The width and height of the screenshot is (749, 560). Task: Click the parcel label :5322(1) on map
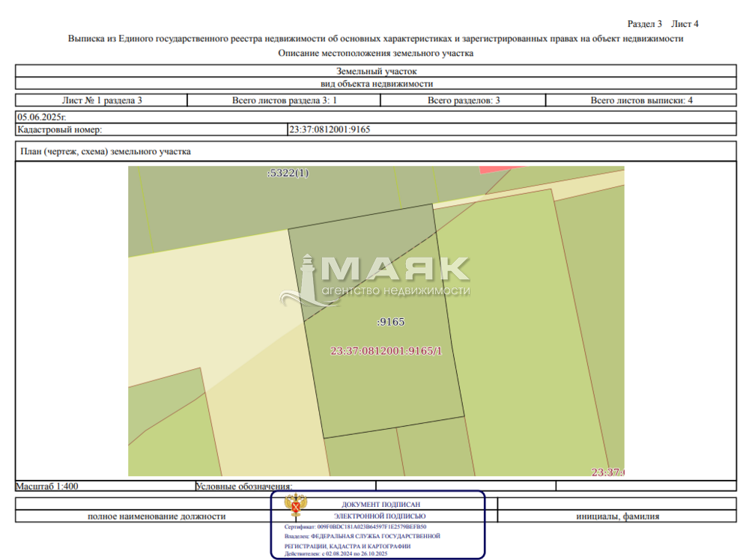pos(288,173)
